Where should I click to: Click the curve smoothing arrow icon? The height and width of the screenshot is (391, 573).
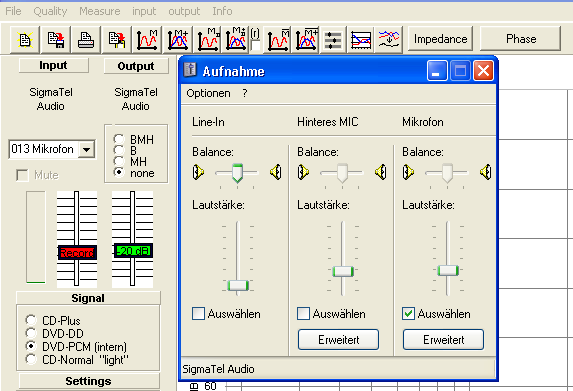[x=389, y=39]
